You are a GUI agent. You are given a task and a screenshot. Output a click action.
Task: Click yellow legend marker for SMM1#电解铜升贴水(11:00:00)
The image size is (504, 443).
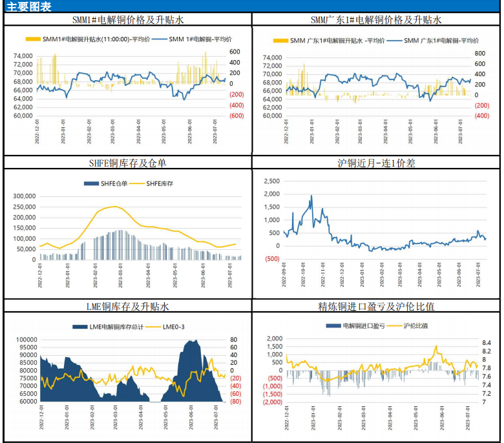(x=32, y=40)
